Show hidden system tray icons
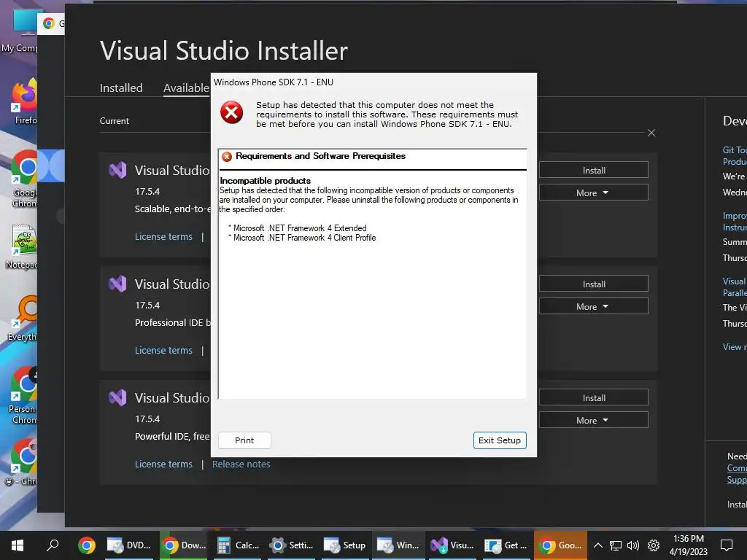Image resolution: width=747 pixels, height=560 pixels. click(x=598, y=545)
